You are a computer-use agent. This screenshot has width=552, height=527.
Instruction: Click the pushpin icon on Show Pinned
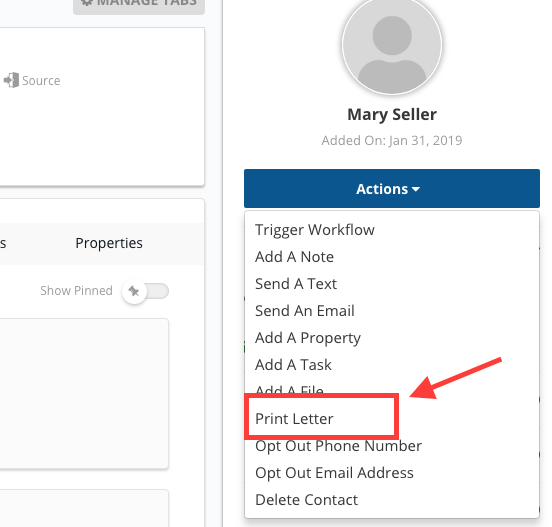pos(134,291)
